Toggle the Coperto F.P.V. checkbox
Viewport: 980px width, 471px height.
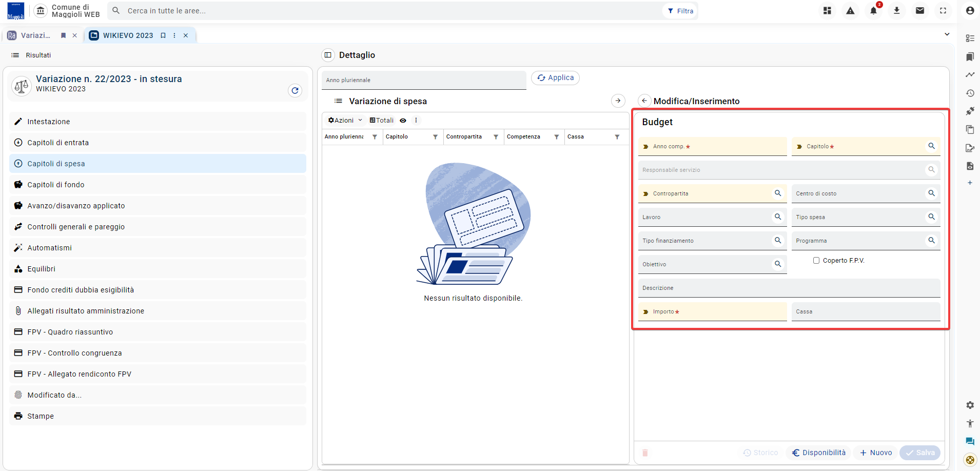pyautogui.click(x=816, y=261)
